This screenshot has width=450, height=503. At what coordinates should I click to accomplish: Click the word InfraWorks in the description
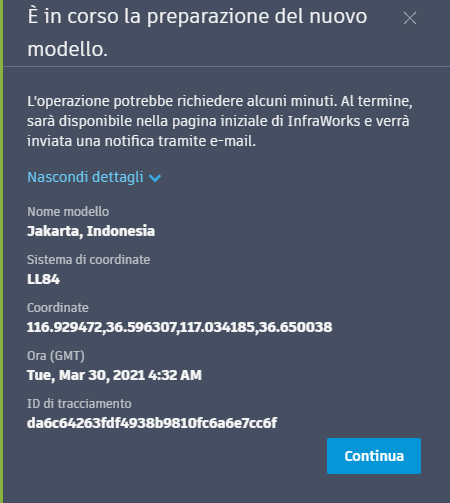[x=324, y=121]
